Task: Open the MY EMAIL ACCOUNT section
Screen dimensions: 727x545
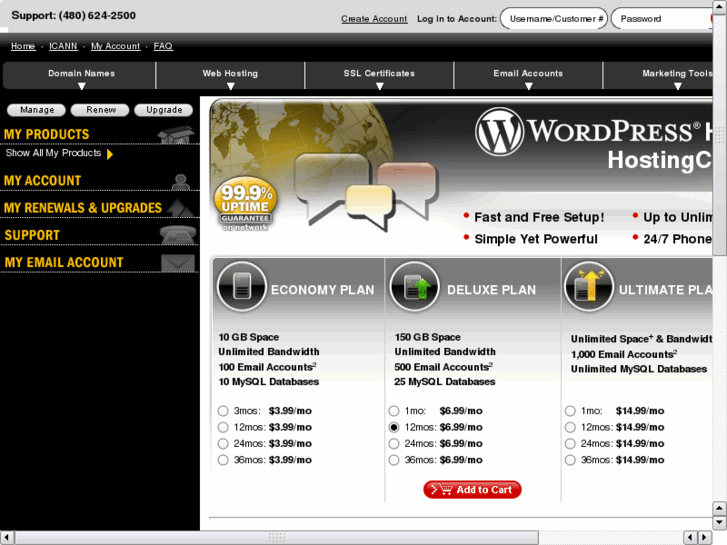Action: click(64, 263)
